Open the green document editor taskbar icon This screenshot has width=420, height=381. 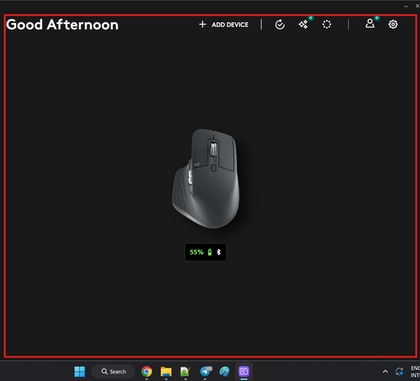pyautogui.click(x=185, y=371)
